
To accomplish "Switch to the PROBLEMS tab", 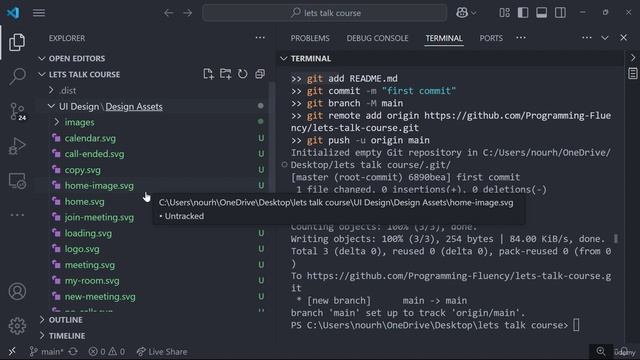I will [x=310, y=38].
